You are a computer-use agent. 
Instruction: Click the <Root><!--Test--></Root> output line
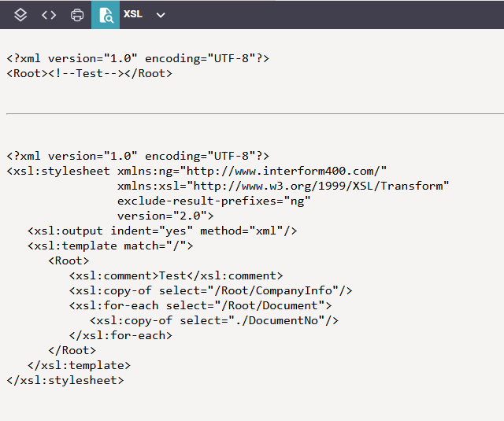tap(89, 73)
